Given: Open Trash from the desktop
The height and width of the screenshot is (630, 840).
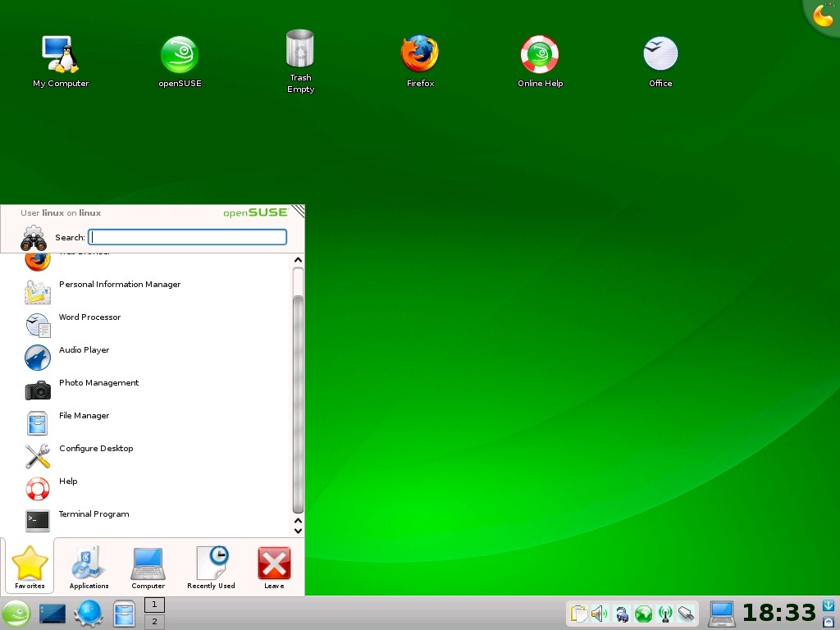Looking at the screenshot, I should [300, 49].
